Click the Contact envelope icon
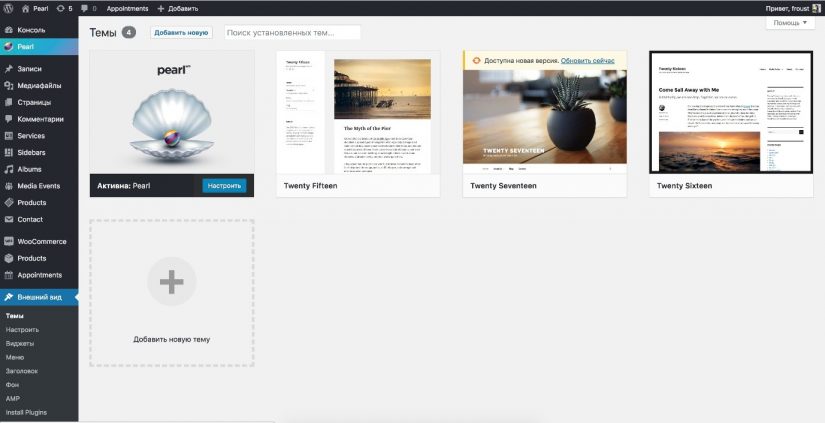The image size is (825, 423). point(8,219)
